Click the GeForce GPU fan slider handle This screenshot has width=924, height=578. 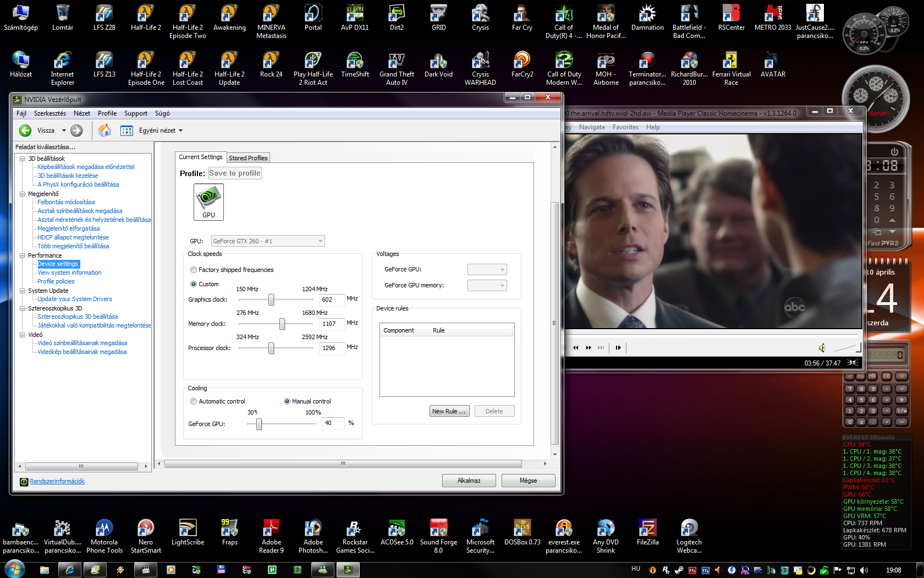259,424
